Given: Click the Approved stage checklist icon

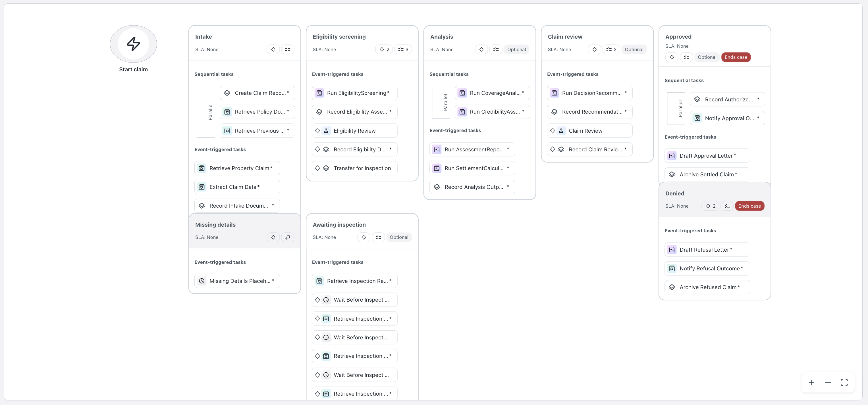Looking at the screenshot, I should pos(686,57).
